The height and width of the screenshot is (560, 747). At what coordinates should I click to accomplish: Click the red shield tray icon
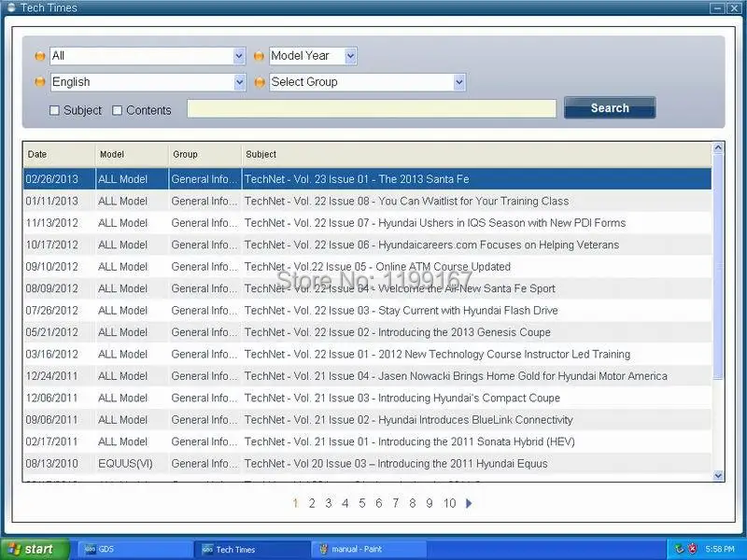click(x=693, y=549)
